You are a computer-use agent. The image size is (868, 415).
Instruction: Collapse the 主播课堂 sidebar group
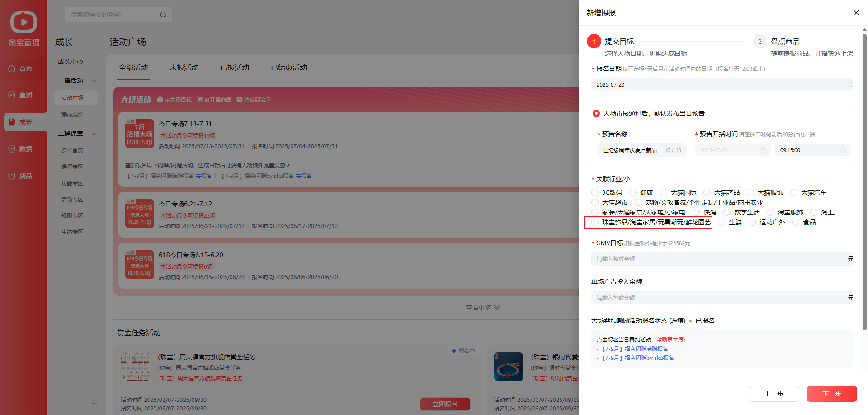[94, 134]
